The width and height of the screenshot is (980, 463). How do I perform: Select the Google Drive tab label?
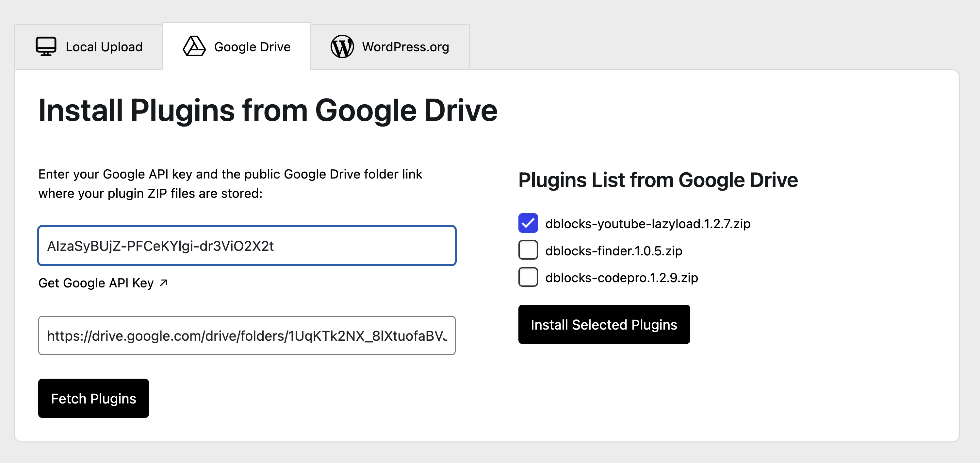(252, 47)
